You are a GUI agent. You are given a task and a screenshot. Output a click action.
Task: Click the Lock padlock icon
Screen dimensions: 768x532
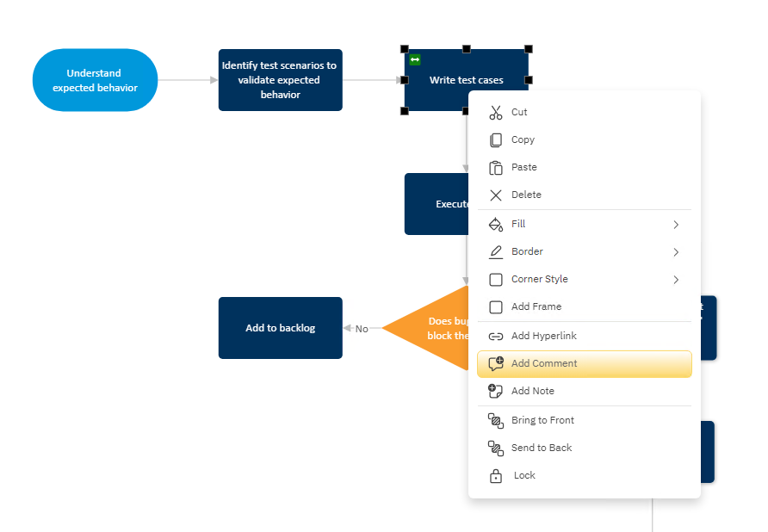coord(496,476)
